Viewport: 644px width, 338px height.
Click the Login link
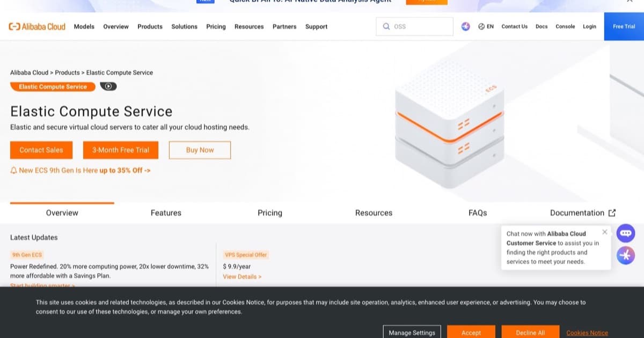click(589, 26)
